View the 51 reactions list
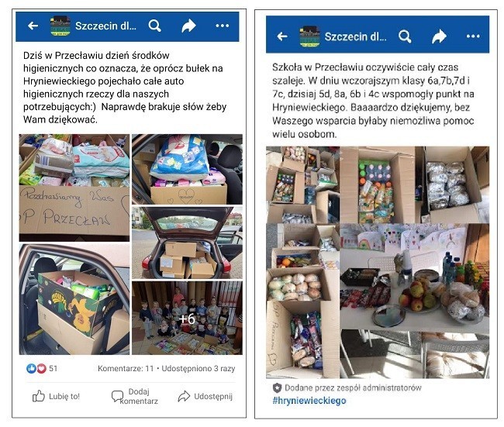 click(x=42, y=368)
